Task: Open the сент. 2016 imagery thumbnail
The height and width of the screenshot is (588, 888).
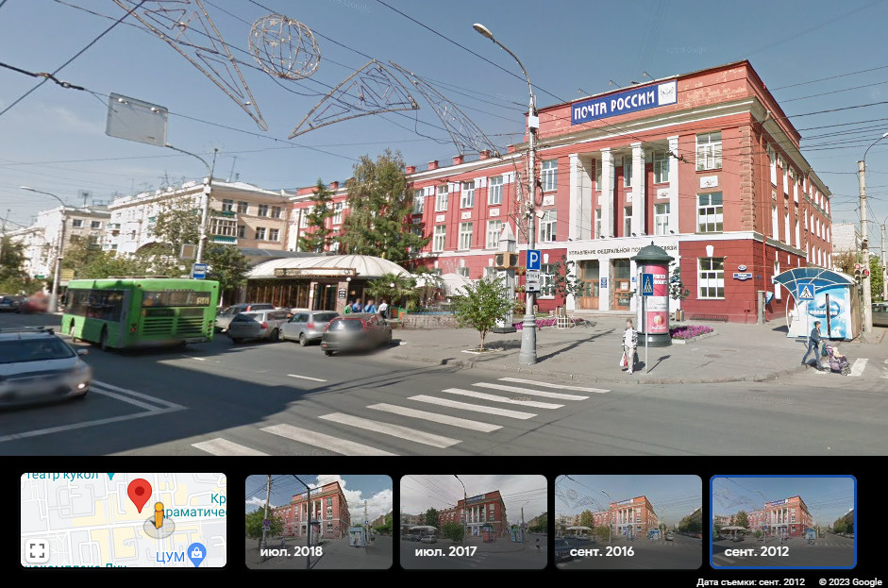Action: click(x=628, y=522)
